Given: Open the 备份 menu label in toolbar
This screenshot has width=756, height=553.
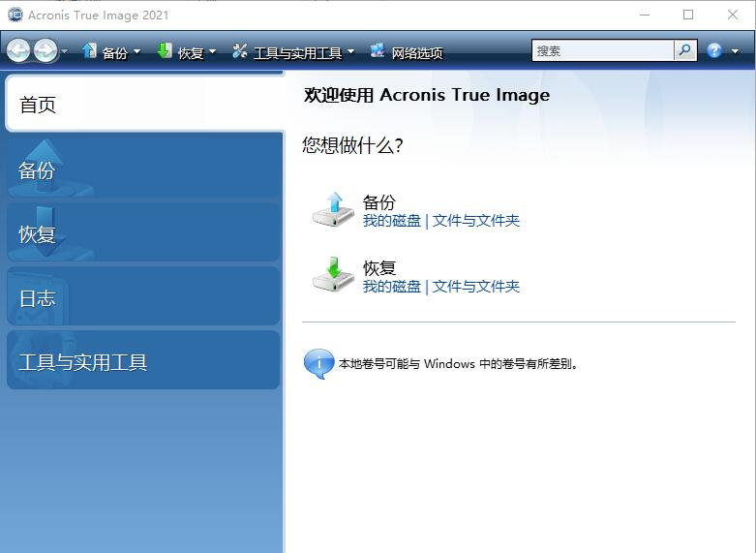Looking at the screenshot, I should (x=114, y=52).
